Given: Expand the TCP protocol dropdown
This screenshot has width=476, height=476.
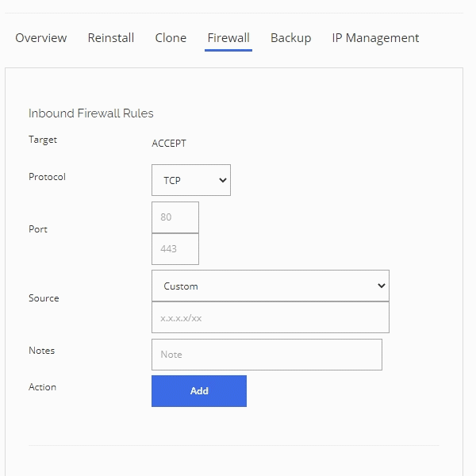Looking at the screenshot, I should [x=191, y=180].
